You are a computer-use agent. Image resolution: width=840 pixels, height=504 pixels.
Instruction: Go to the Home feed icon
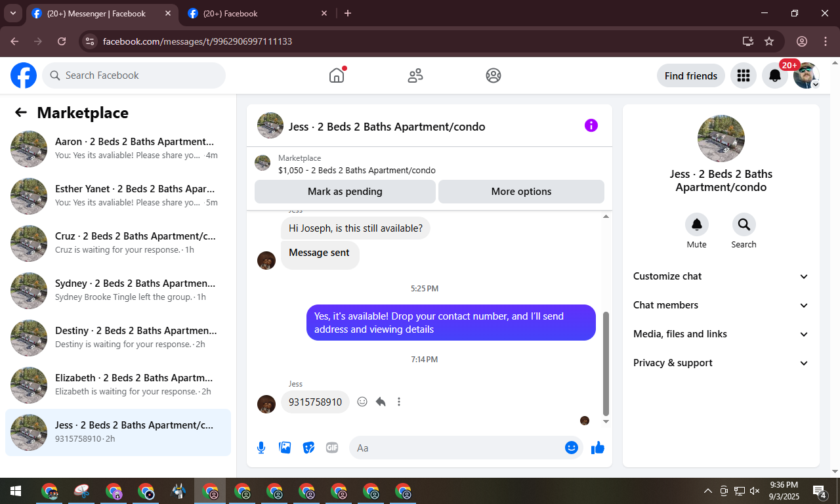point(337,75)
